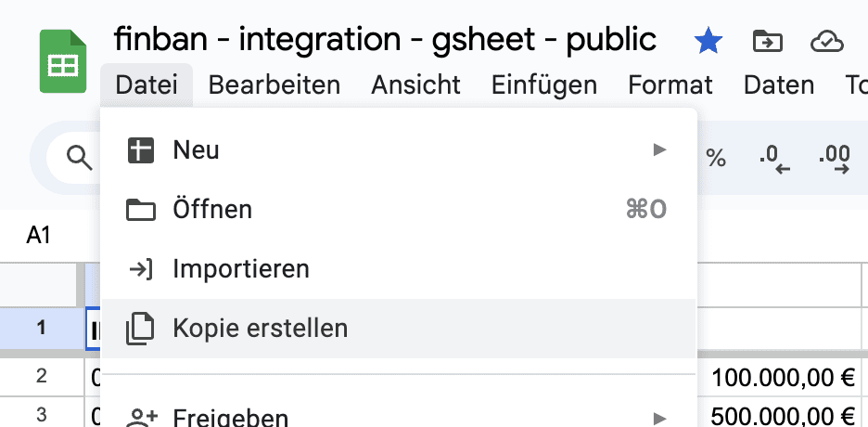
Task: Open the Einfügen menu
Action: (x=543, y=85)
